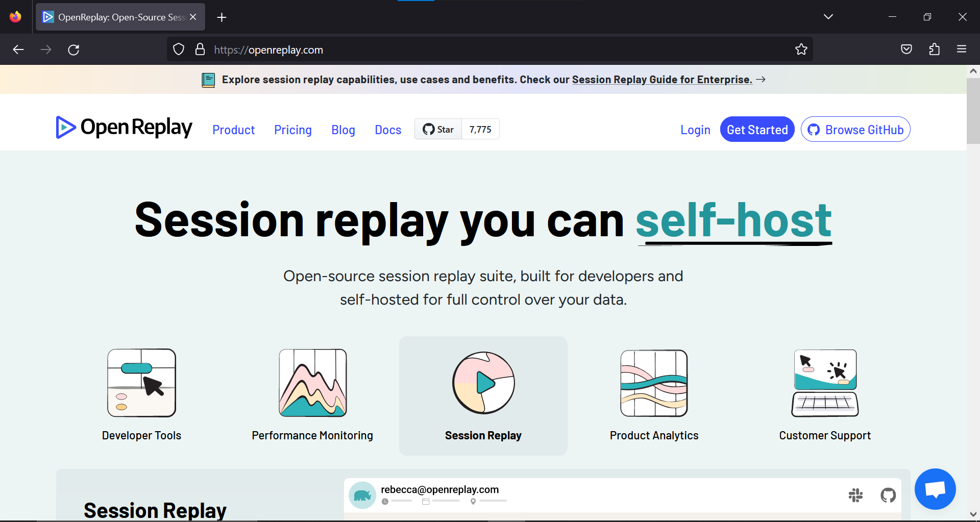Screen dimensions: 980x522
Task: Open the tracking protection shield icon
Action: click(x=179, y=49)
